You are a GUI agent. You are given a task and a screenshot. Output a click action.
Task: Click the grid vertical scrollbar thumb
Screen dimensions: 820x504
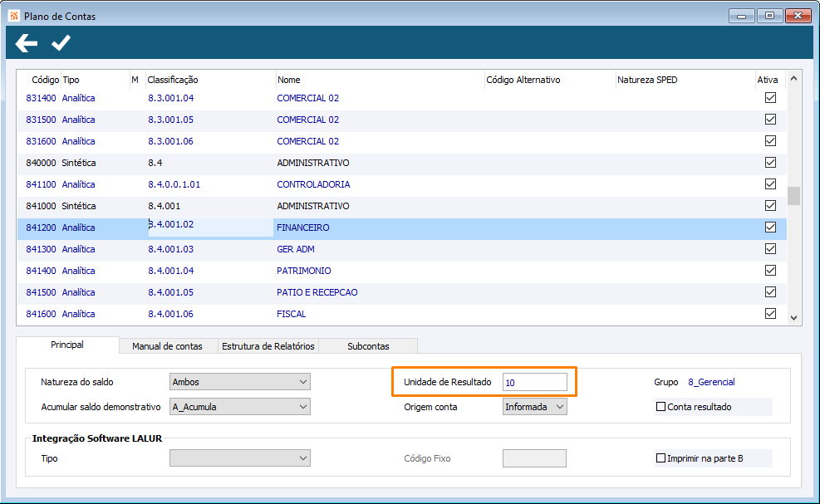[x=794, y=196]
